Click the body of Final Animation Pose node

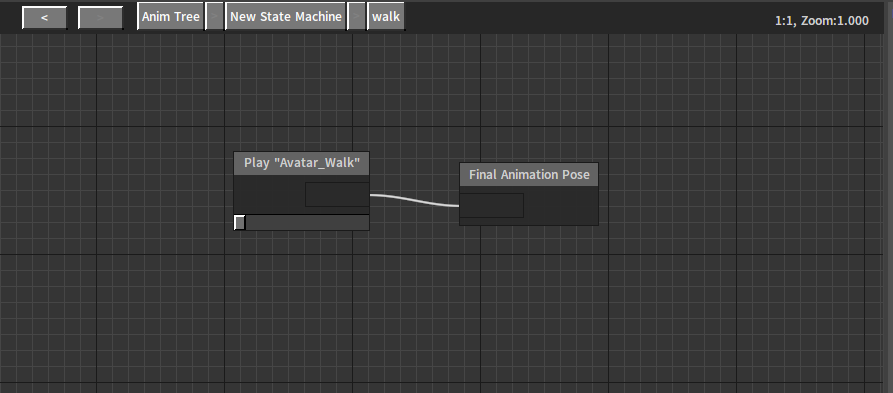(x=561, y=205)
